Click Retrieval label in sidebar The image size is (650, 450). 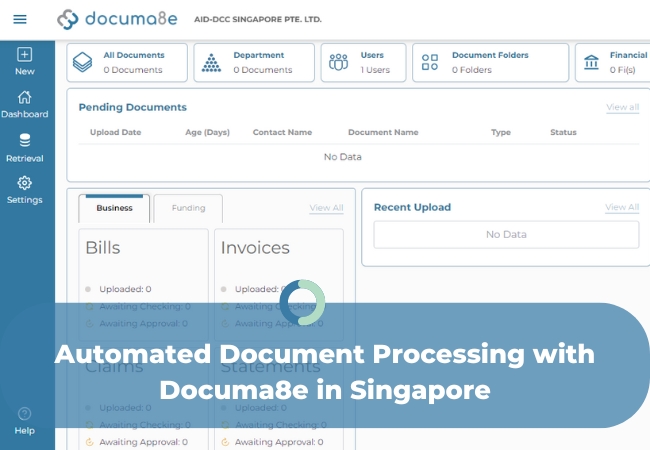click(x=24, y=158)
